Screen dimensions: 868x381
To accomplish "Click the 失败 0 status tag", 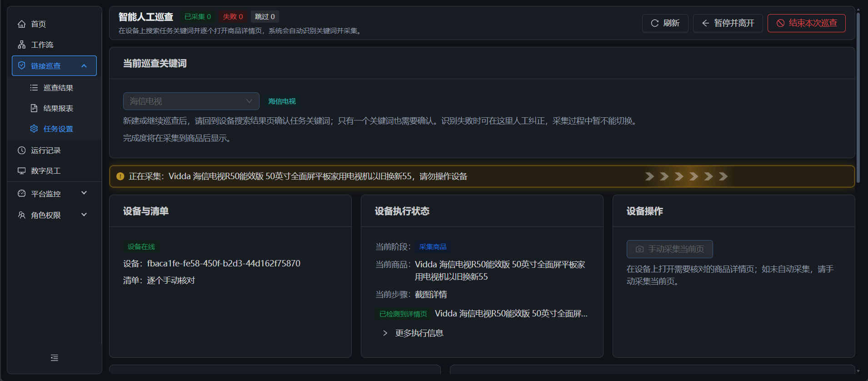I will (x=233, y=17).
